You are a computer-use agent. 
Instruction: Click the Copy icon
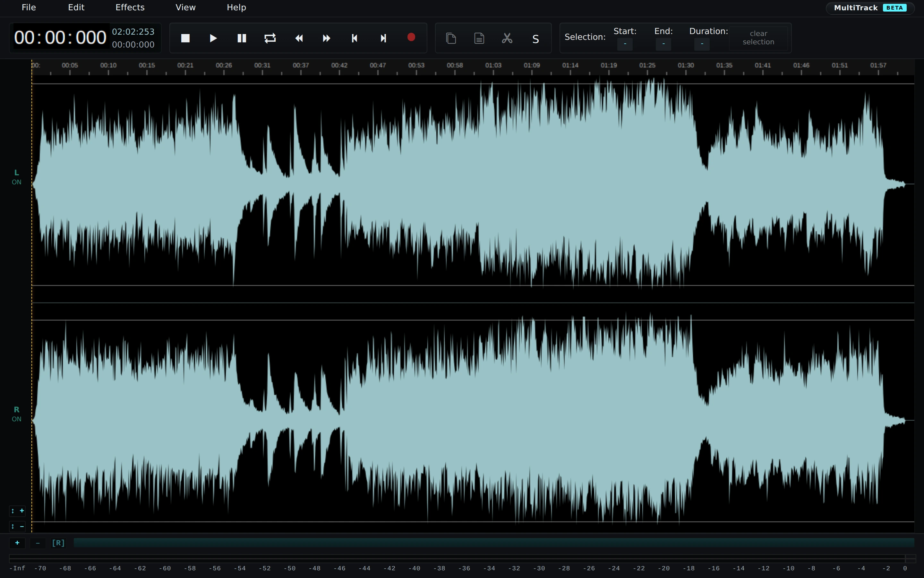[x=451, y=38]
